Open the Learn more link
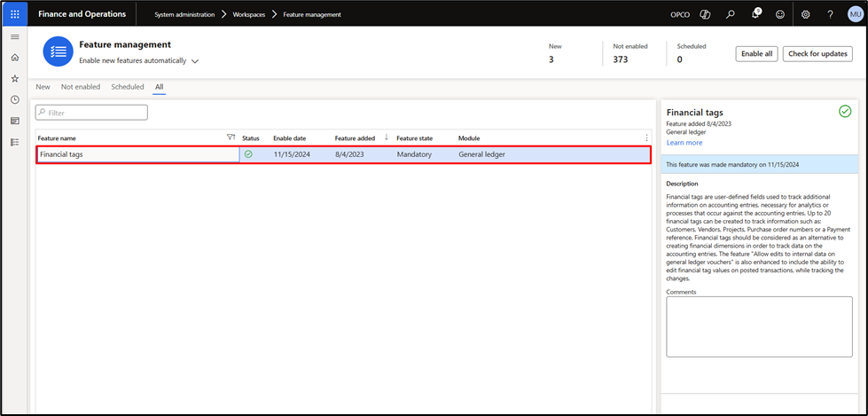The image size is (868, 416). (684, 143)
